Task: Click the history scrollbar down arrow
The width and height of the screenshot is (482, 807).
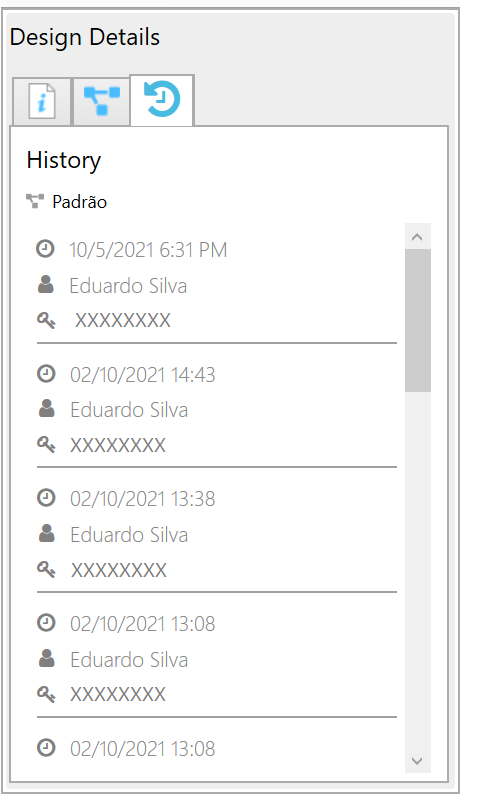Action: [417, 761]
